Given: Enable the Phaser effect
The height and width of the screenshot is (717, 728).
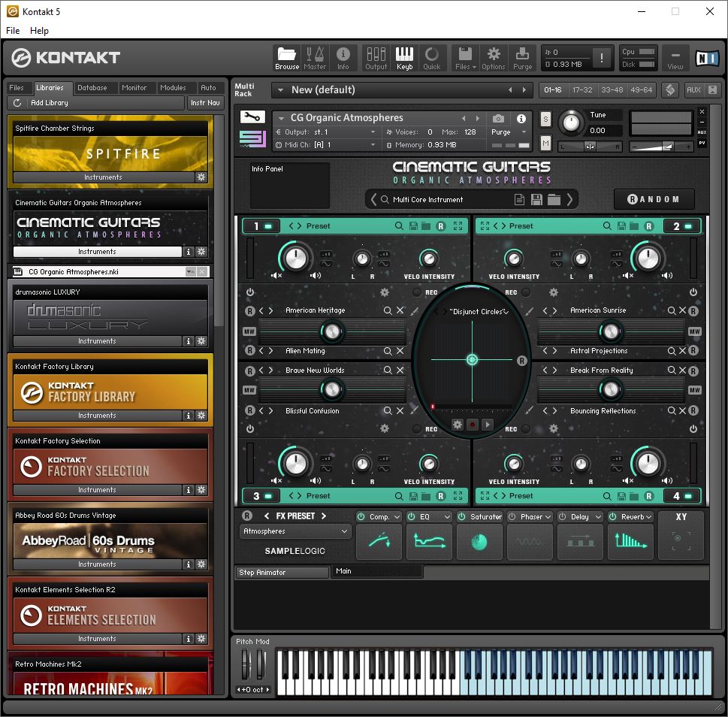Looking at the screenshot, I should point(512,516).
